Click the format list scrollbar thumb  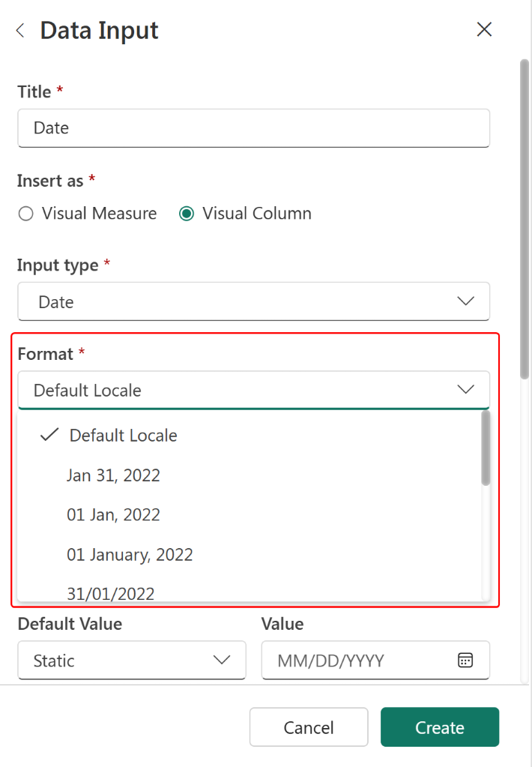coord(486,448)
